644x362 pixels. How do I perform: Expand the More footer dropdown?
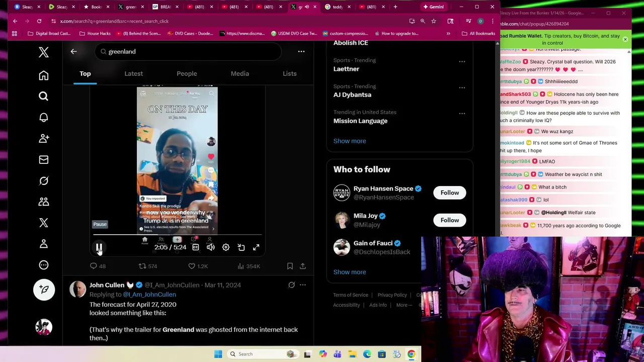(404, 305)
